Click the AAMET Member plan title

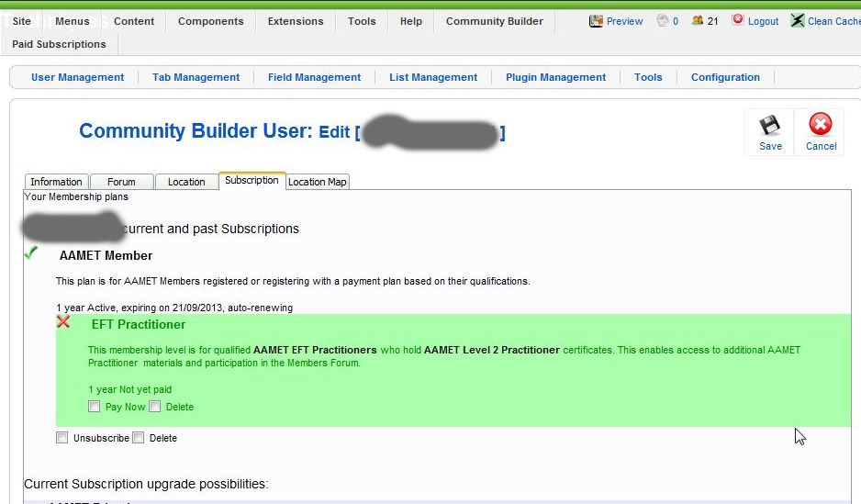[x=106, y=255]
